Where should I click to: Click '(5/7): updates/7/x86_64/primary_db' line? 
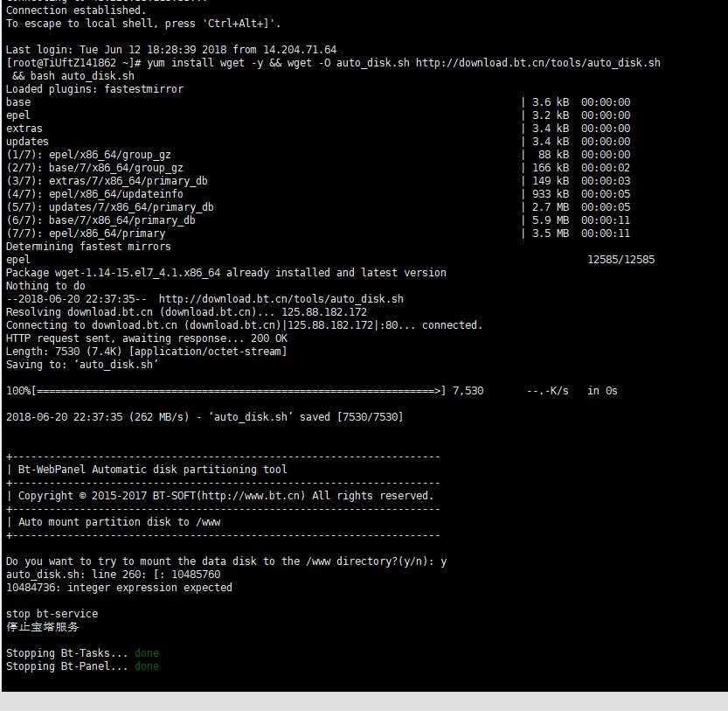click(x=110, y=206)
